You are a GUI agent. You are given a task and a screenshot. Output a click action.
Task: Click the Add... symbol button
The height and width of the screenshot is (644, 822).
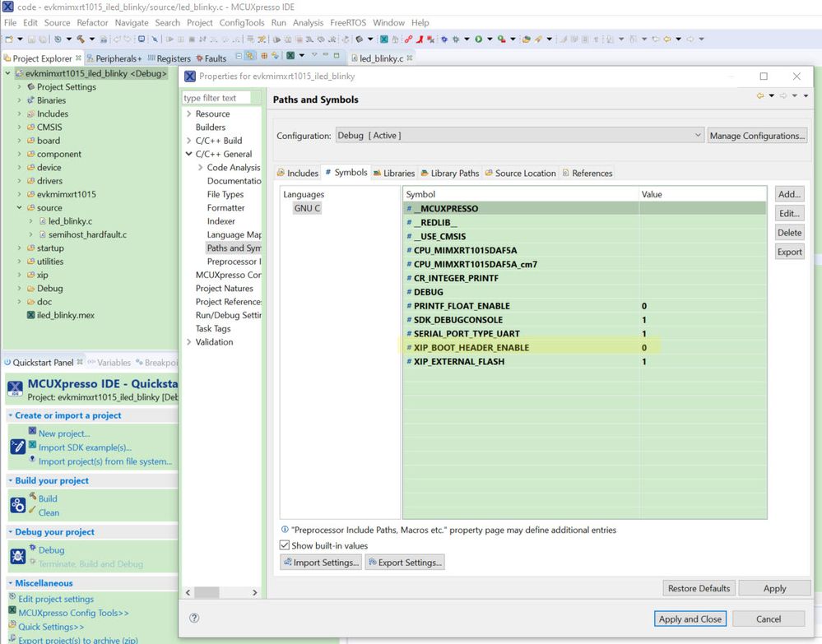[789, 194]
